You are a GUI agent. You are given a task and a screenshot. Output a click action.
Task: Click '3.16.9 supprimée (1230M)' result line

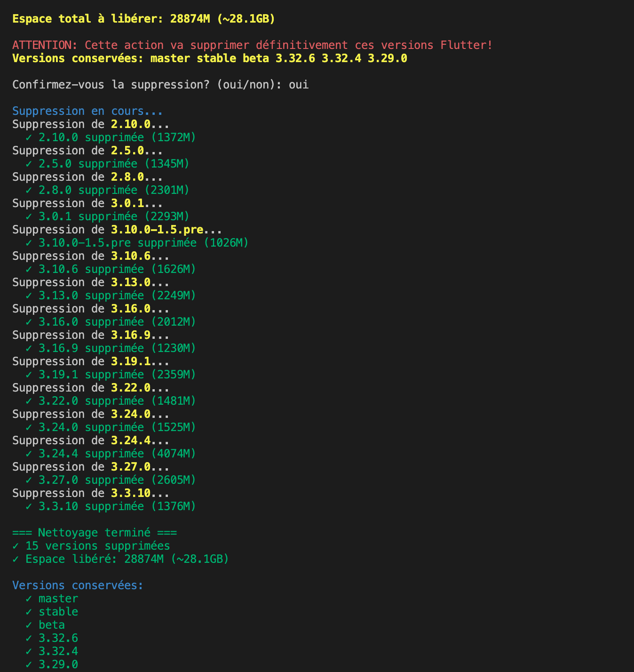(111, 348)
